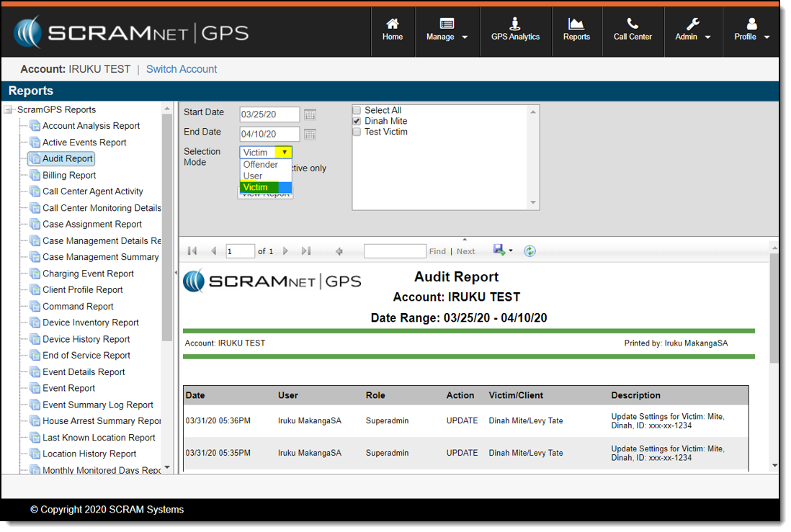Open the Admin dropdown menu
Screen dimensions: 791x532
point(692,30)
